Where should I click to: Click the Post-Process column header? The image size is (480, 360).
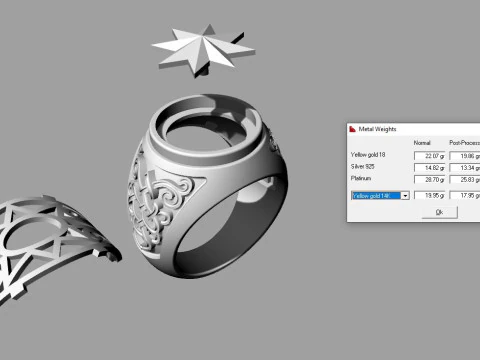click(x=465, y=143)
